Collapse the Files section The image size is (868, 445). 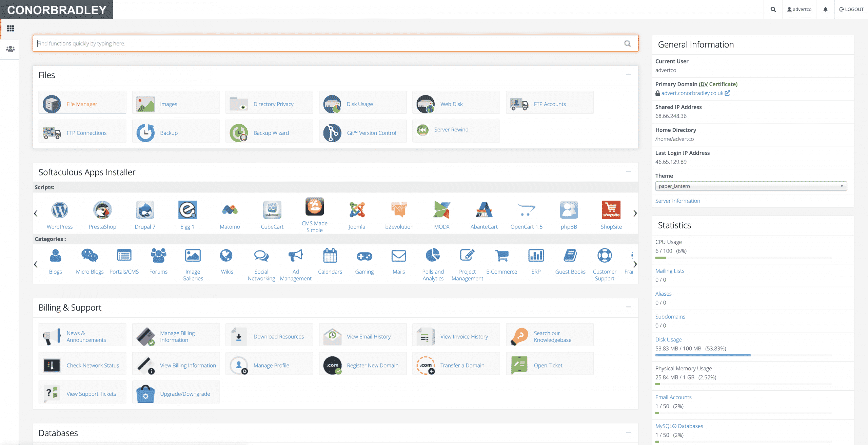628,74
